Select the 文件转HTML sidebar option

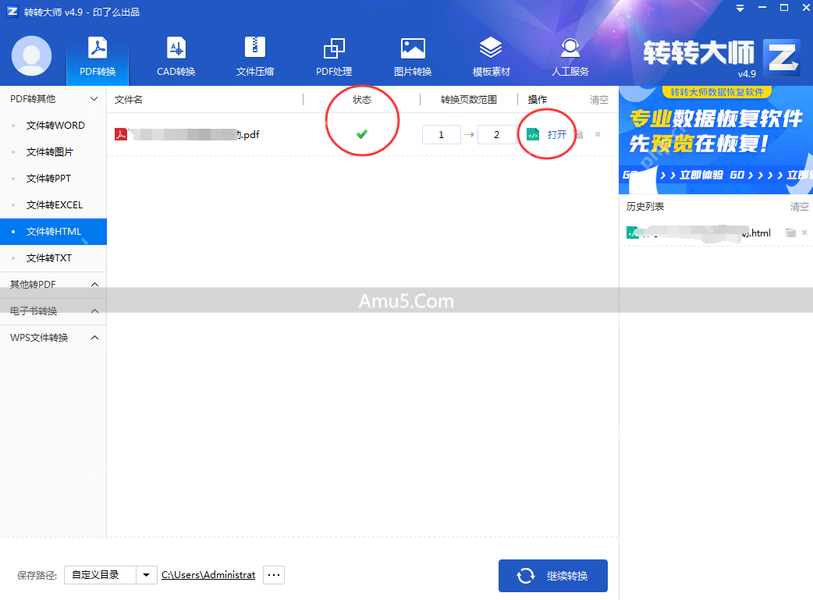(x=53, y=231)
